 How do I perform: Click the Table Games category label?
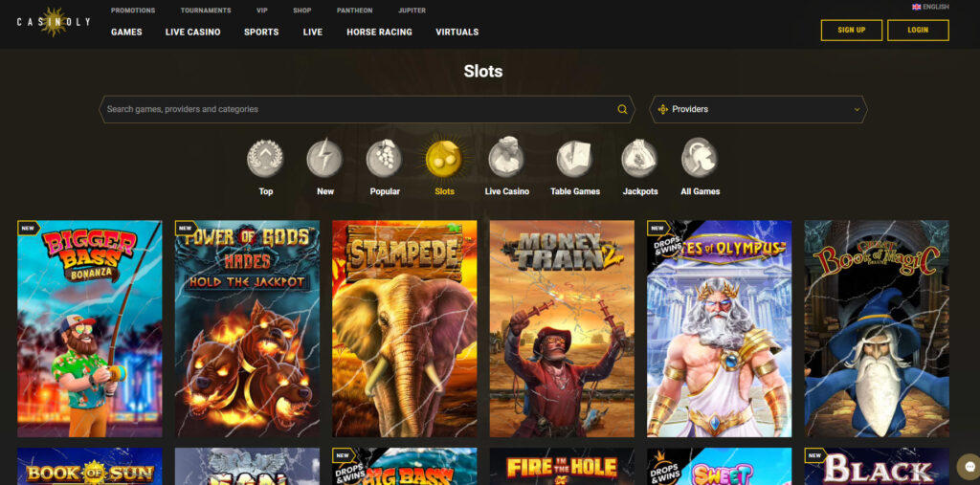pos(575,192)
